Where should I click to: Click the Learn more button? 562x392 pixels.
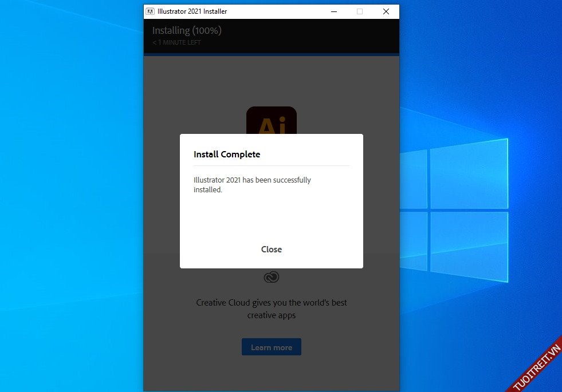[271, 347]
